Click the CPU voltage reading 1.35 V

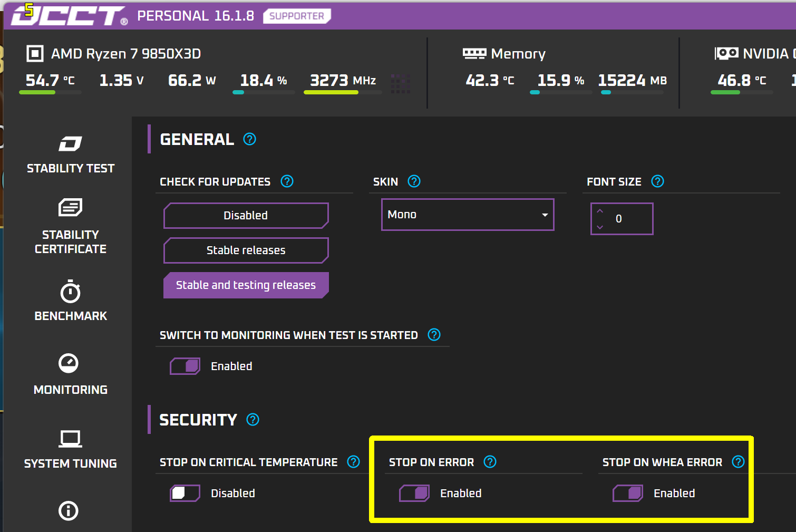(x=121, y=81)
